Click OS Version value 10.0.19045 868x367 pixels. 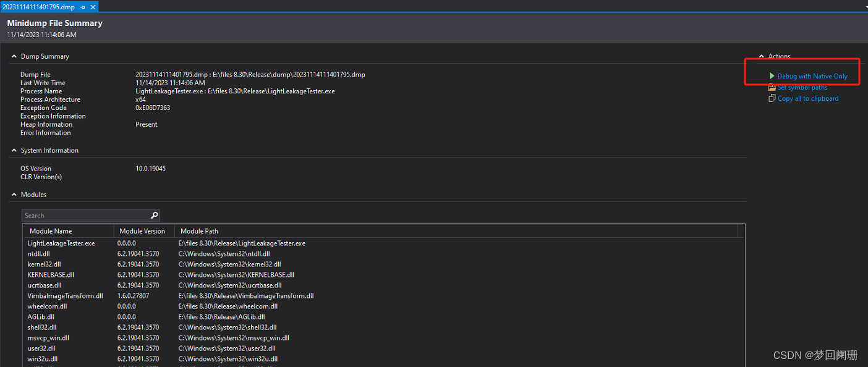[x=151, y=169]
